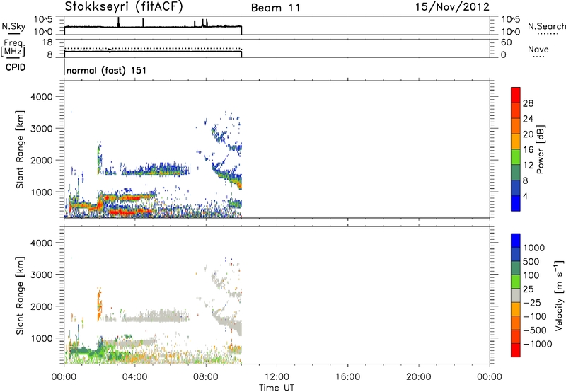Viewport: 566px width, 392px height.
Task: Click the '1000' tick on the Velocity scale
Action: tap(533, 248)
